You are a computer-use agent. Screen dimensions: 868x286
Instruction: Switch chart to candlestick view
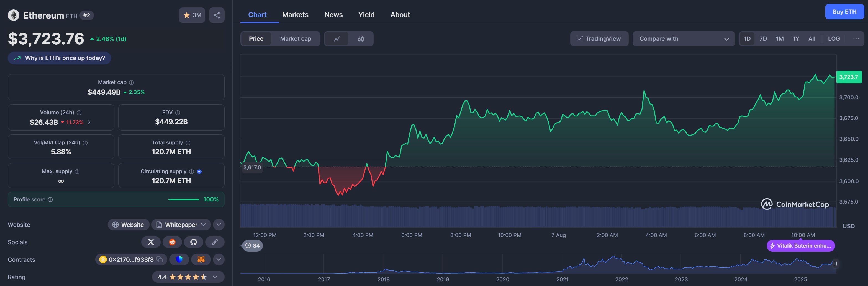361,39
